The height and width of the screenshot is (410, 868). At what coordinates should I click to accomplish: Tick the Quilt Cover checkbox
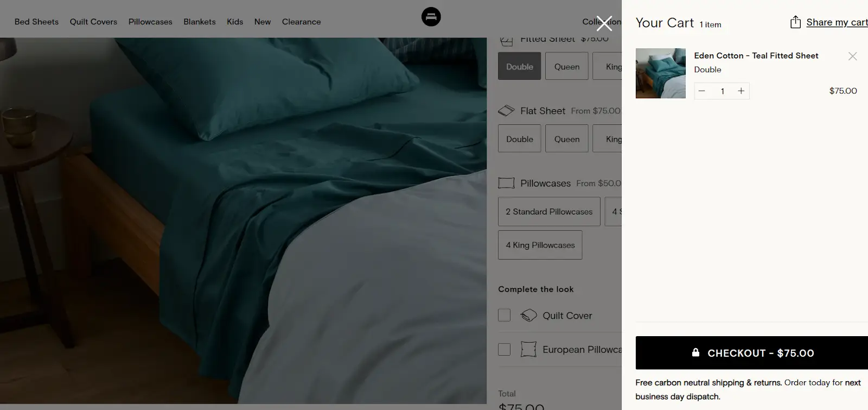[x=505, y=316]
